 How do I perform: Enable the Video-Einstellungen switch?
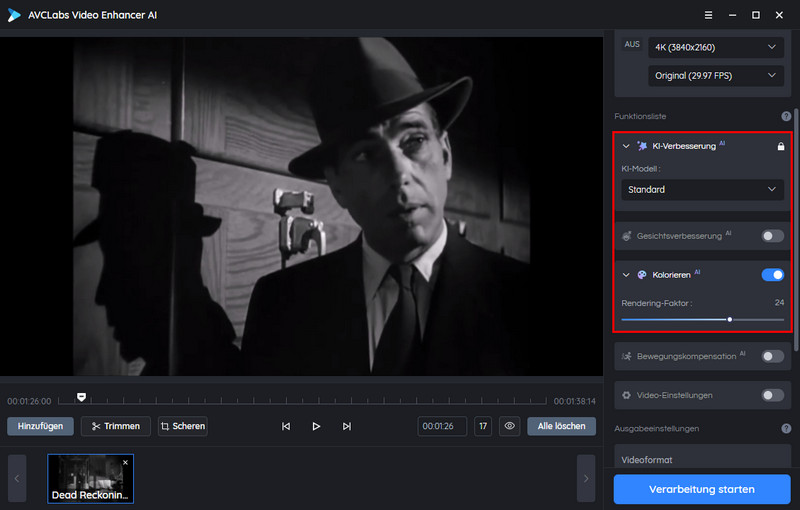pos(772,395)
